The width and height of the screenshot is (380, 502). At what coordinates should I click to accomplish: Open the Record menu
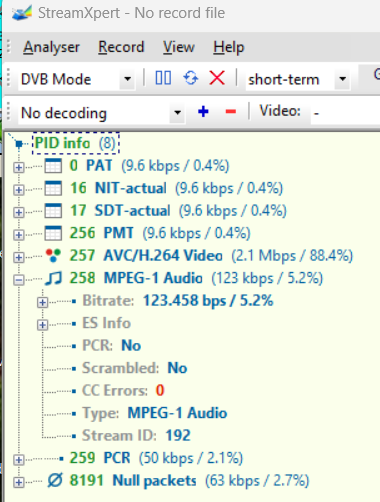click(121, 47)
